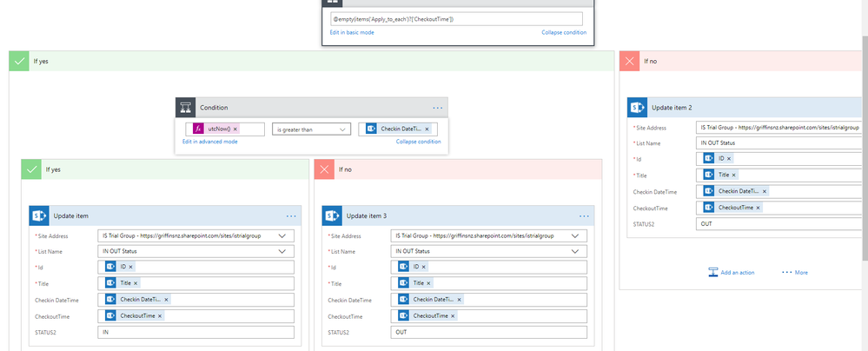Viewport: 868px width, 351px height.
Task: Click SharePoint icon of Update item 2
Action: click(637, 108)
